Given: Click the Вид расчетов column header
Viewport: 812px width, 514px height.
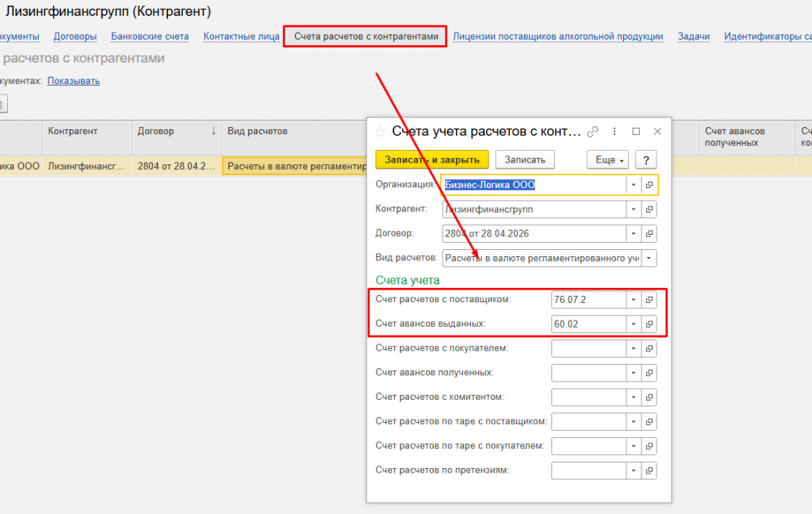Looking at the screenshot, I should pyautogui.click(x=294, y=137).
